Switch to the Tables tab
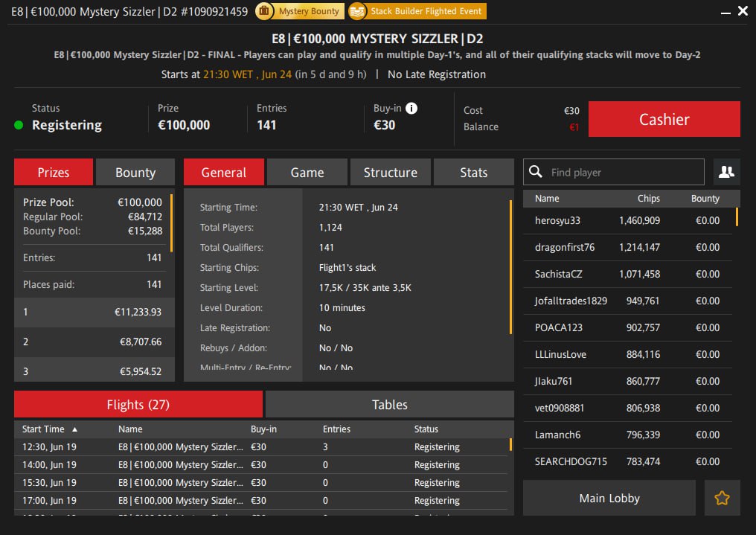The image size is (756, 535). point(390,404)
